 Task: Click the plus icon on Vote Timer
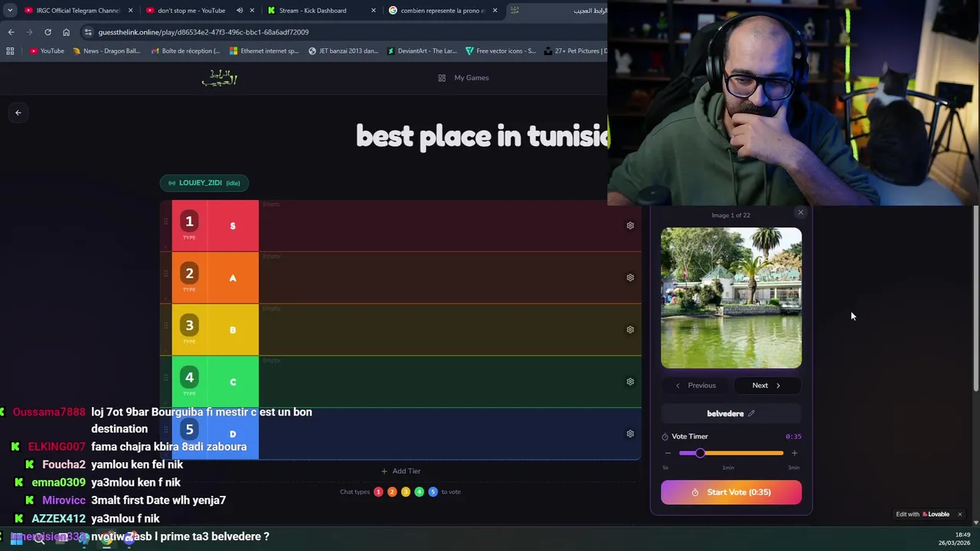tap(794, 453)
